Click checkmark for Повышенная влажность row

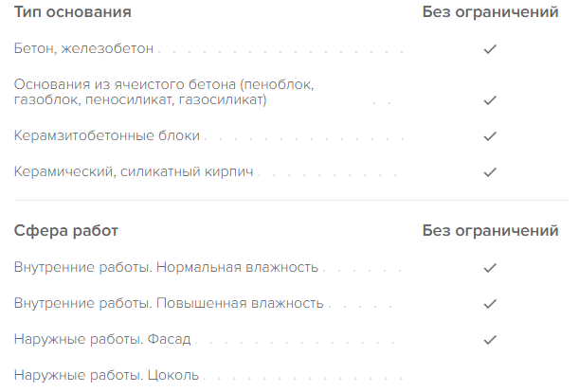[x=490, y=304]
